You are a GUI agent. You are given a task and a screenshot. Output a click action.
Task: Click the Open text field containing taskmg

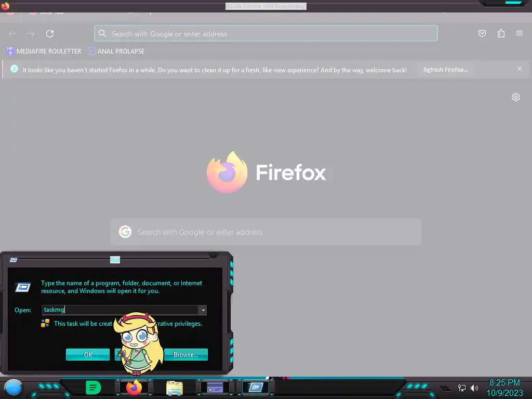(120, 310)
